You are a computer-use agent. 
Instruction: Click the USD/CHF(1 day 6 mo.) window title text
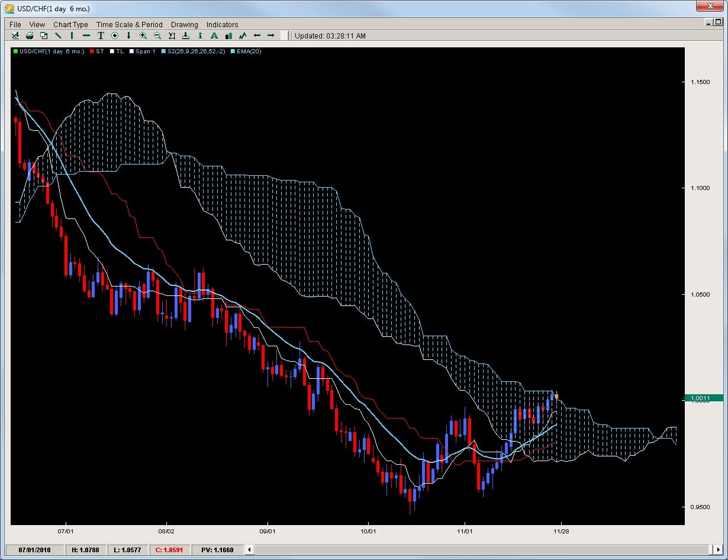tap(54, 9)
